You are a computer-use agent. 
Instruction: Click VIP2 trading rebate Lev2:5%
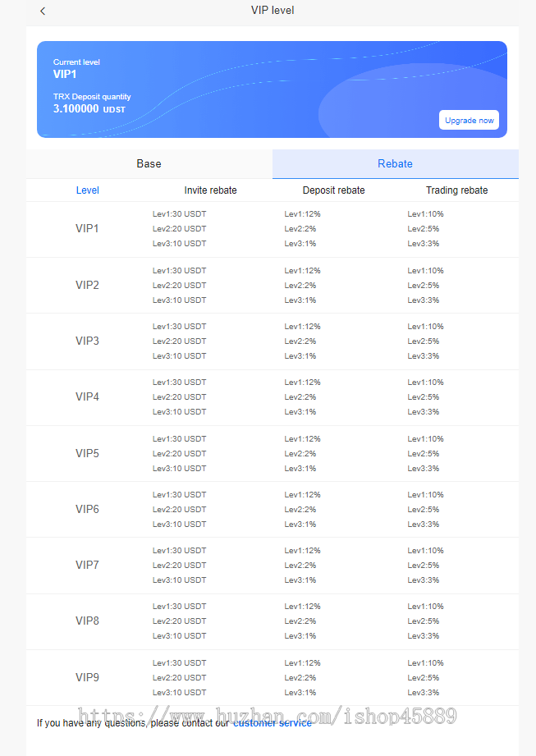[424, 286]
